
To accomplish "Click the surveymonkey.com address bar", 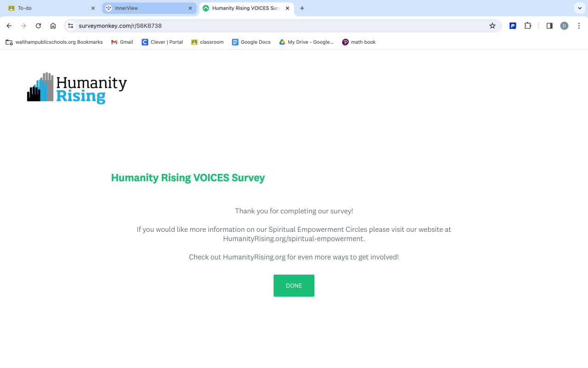I will click(276, 26).
